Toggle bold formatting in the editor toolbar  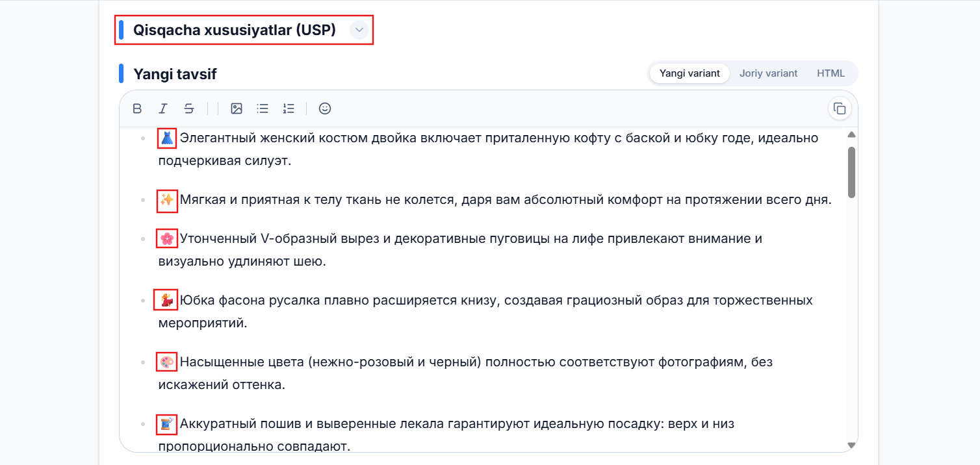tap(137, 108)
